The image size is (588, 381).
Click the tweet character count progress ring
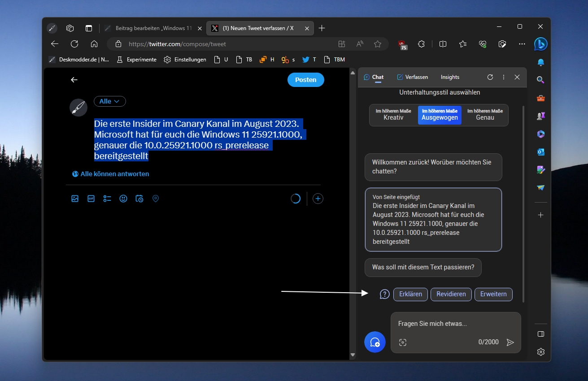tap(296, 199)
